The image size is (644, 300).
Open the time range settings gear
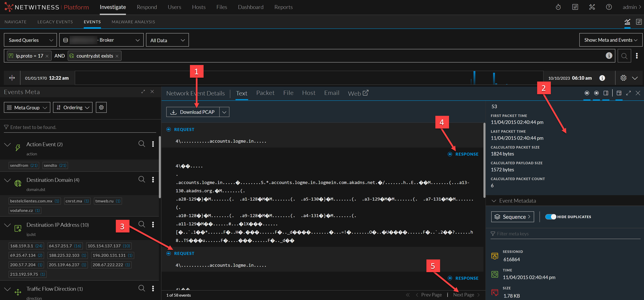point(623,78)
